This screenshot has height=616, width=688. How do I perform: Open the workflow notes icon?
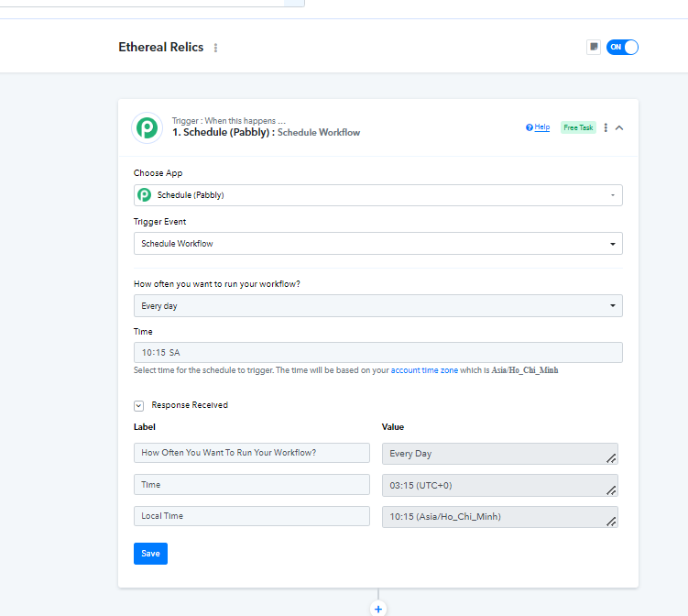pyautogui.click(x=594, y=47)
